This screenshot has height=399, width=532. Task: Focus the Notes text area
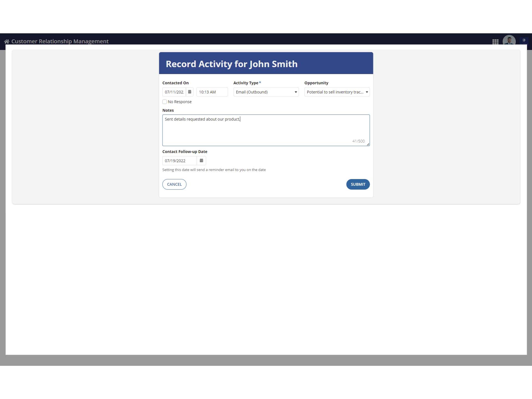tap(266, 130)
